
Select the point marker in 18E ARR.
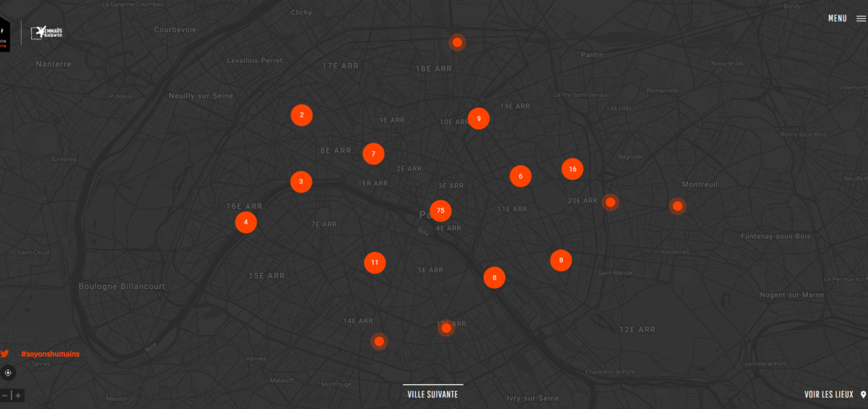pyautogui.click(x=457, y=42)
